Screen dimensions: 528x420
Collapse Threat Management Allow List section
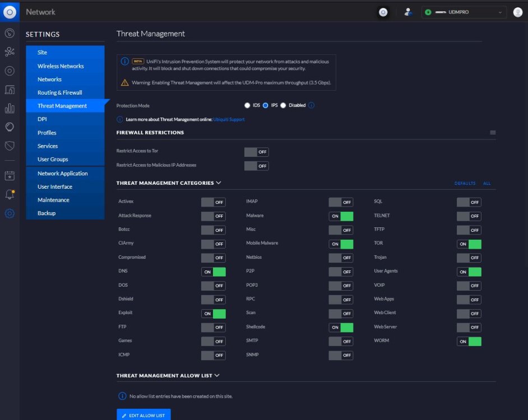[217, 375]
